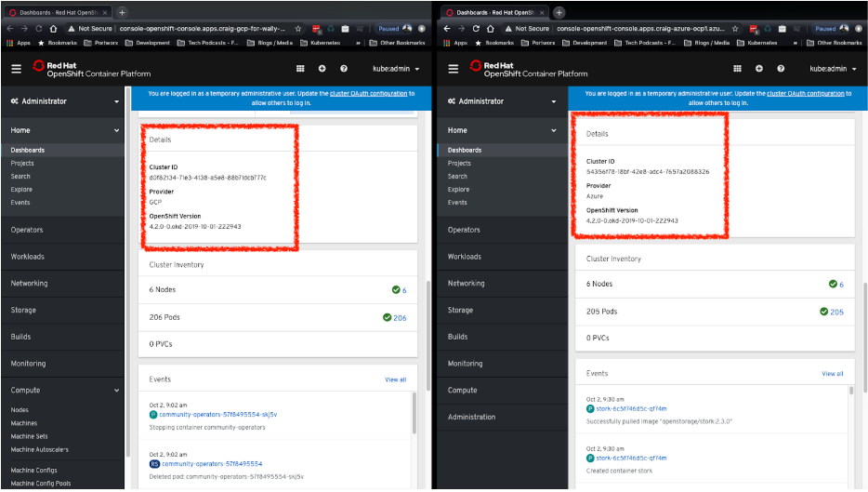This screenshot has width=868, height=492.
Task: Expand Administration section in Azure sidebar
Action: point(478,417)
